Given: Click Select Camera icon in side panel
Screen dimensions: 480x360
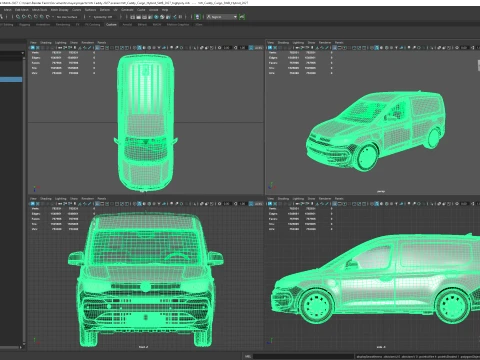Looking at the screenshot, I should pyautogui.click(x=270, y=204).
